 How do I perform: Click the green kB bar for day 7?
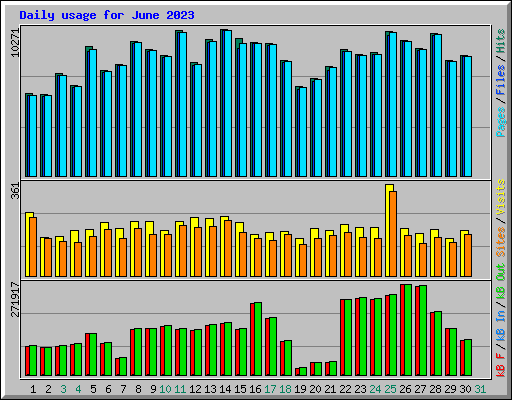[123, 366]
